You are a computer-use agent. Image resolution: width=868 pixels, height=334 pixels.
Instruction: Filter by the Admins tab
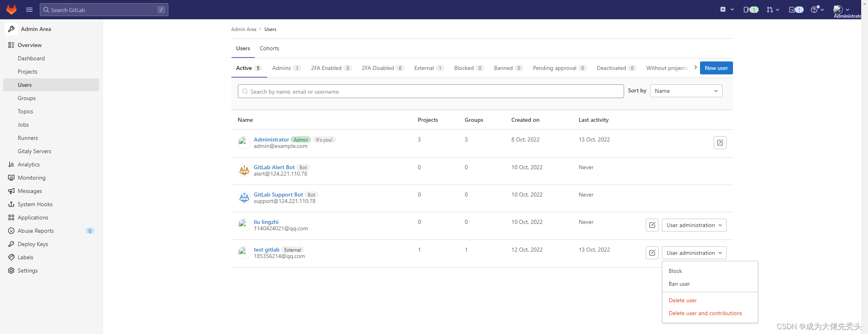click(287, 68)
